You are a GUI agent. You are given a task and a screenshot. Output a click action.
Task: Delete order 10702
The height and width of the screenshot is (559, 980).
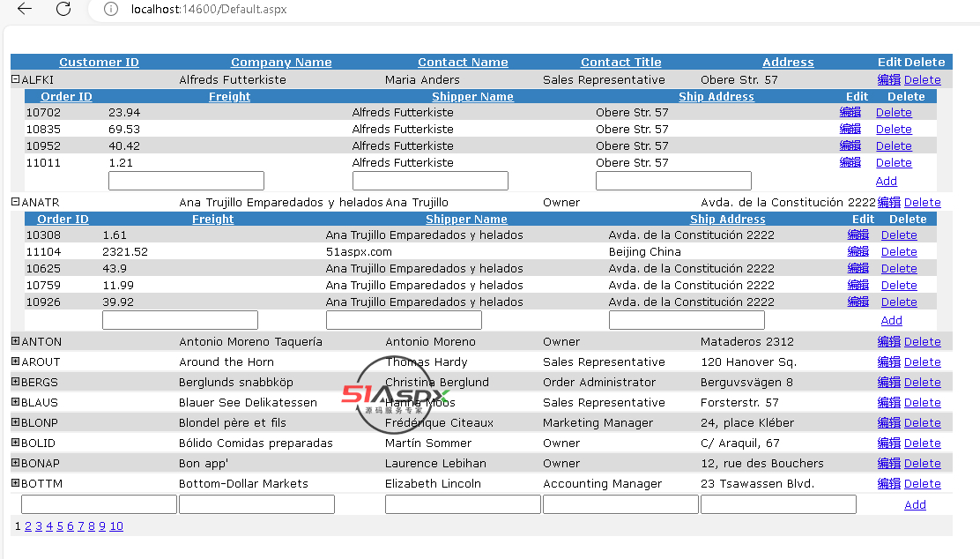893,113
